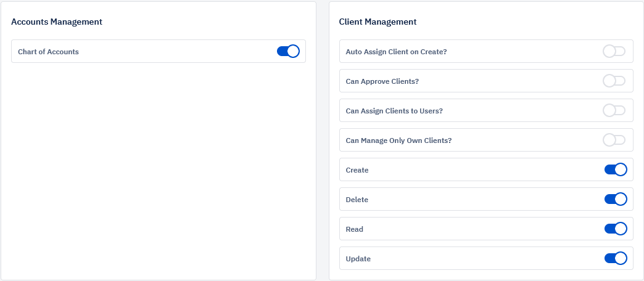The height and width of the screenshot is (281, 644).
Task: Turn off the Create permission toggle
Action: tap(616, 169)
